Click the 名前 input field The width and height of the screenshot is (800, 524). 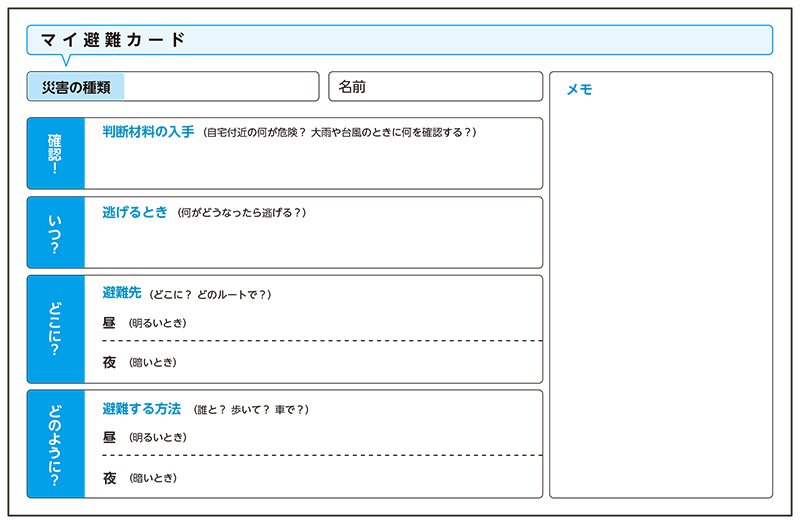[436, 87]
